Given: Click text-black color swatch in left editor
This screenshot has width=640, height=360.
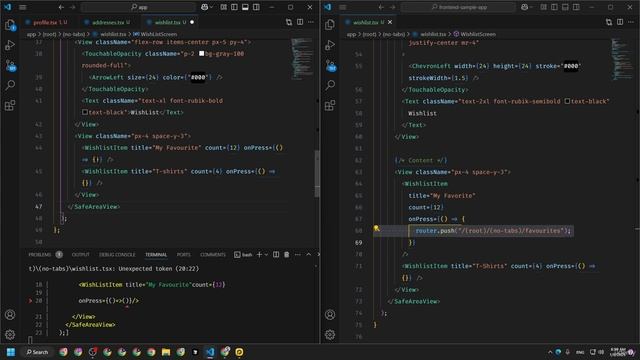Looking at the screenshot, I should tap(85, 112).
